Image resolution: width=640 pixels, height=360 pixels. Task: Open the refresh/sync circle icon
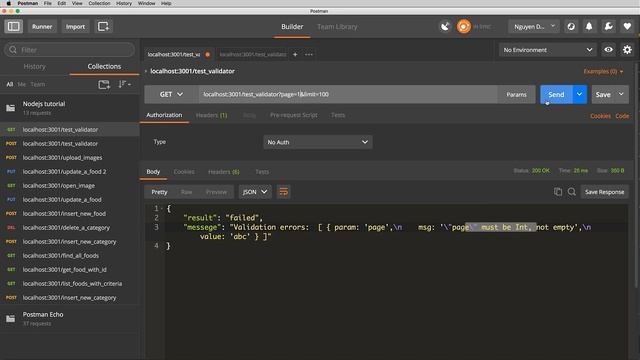[x=571, y=27]
